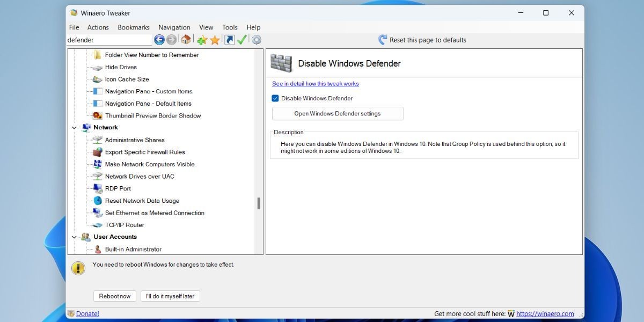This screenshot has width=644, height=322.
Task: Collapse the Network tree category
Action: [74, 128]
